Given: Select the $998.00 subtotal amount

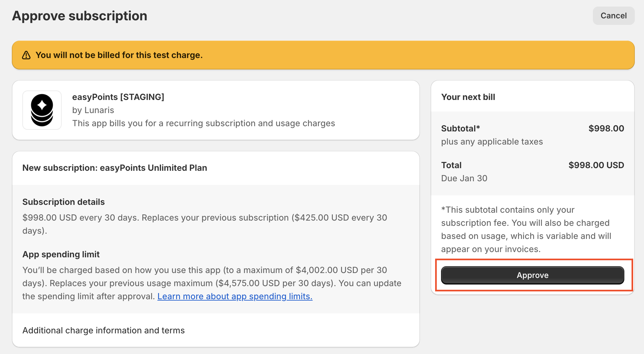Looking at the screenshot, I should click(606, 128).
